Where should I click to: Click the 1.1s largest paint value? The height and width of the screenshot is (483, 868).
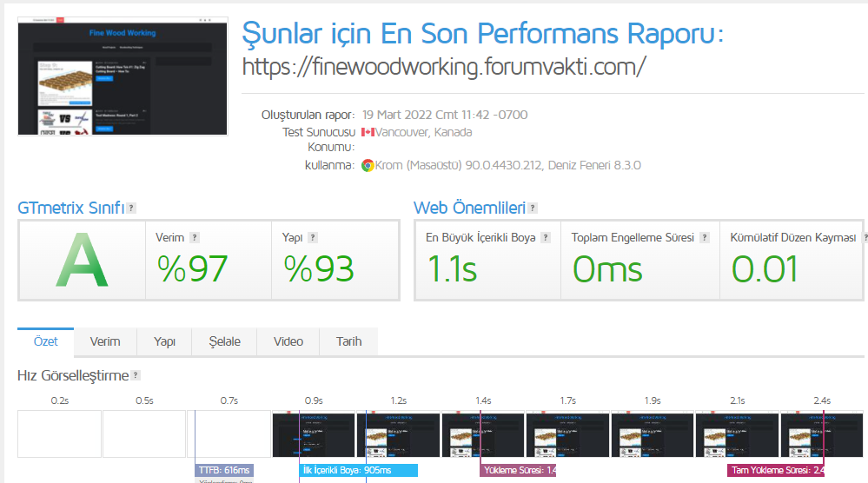coord(452,269)
